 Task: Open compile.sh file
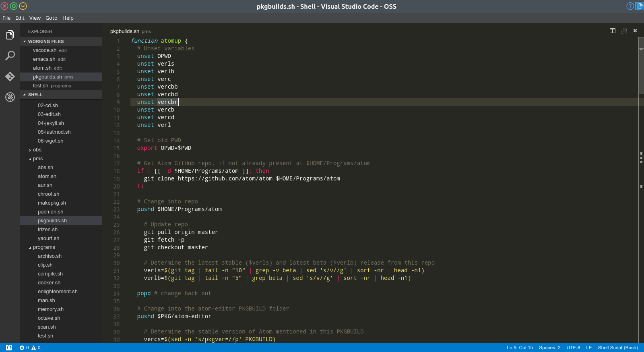(61, 274)
